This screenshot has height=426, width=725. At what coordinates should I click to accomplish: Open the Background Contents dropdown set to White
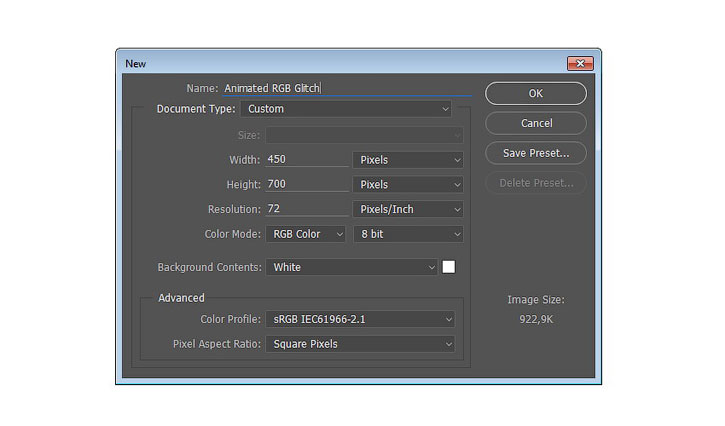351,267
